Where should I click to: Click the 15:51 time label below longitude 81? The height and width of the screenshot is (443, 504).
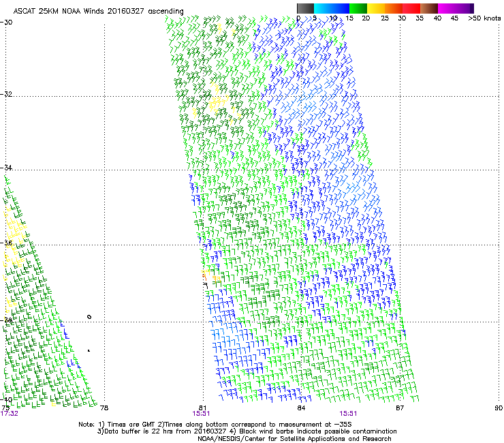click(x=201, y=414)
